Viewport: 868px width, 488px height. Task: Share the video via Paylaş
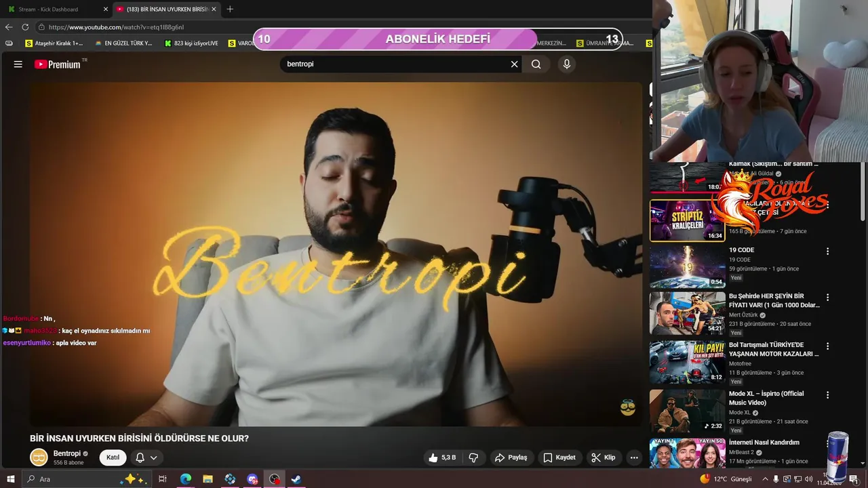511,457
